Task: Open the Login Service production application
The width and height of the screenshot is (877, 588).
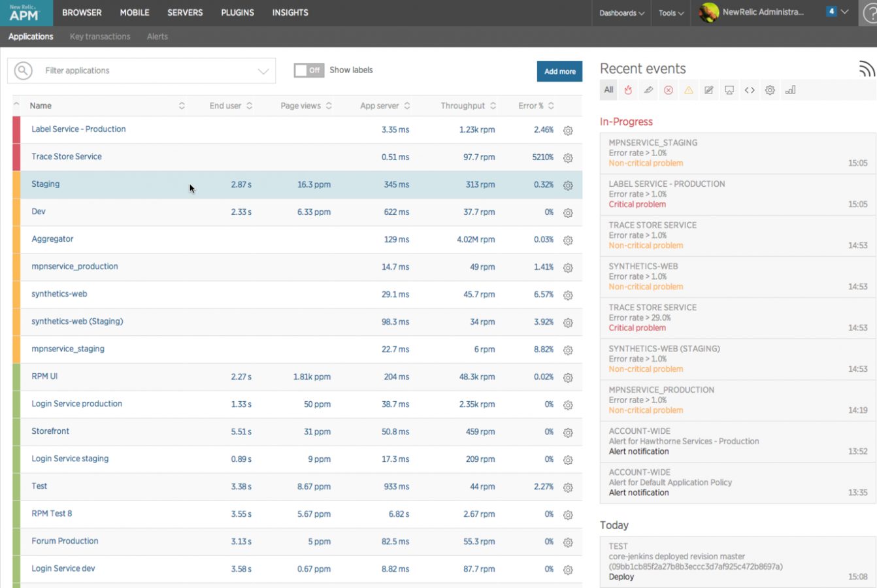Action: pyautogui.click(x=77, y=404)
